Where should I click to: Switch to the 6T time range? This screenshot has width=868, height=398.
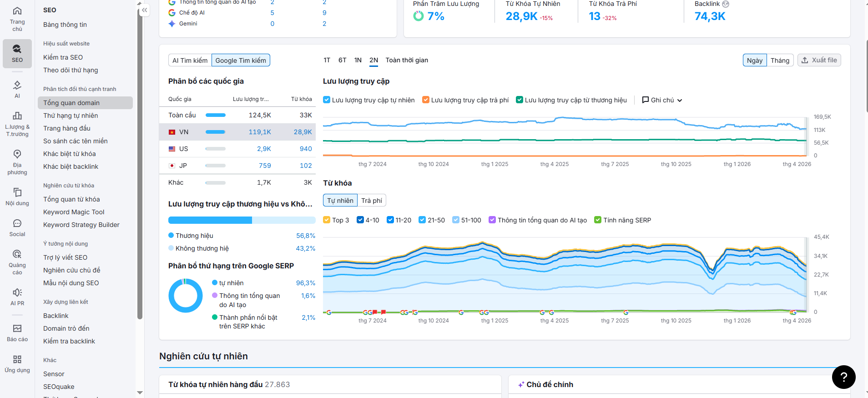pos(342,60)
